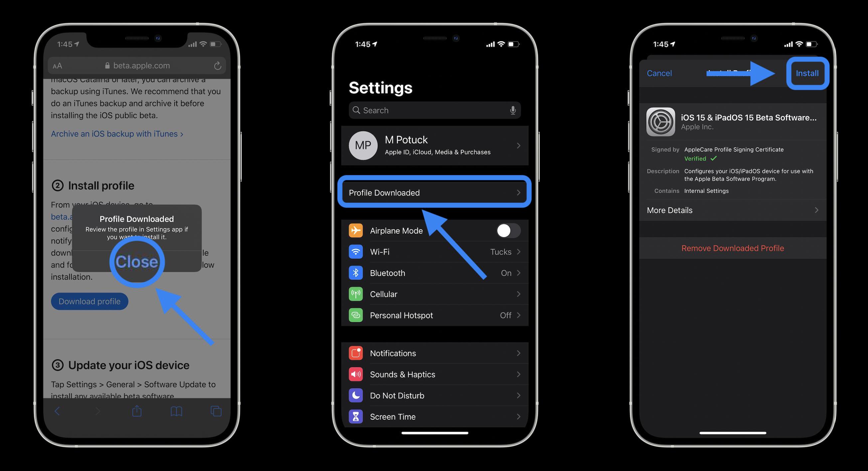This screenshot has width=868, height=471.
Task: Tap the Screen Time icon
Action: [x=356, y=416]
